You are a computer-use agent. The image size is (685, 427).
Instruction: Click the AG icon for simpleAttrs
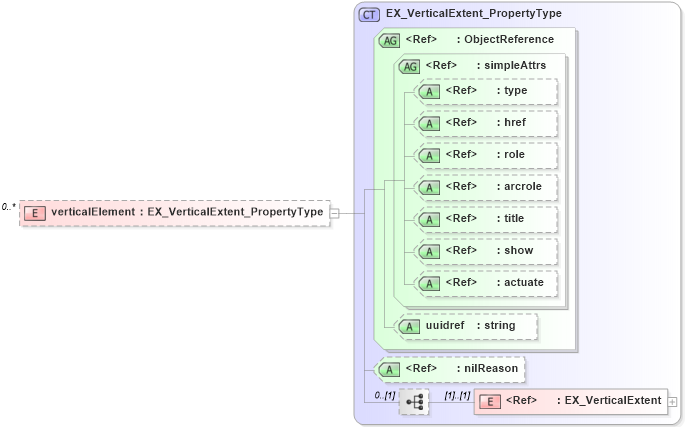tap(409, 66)
